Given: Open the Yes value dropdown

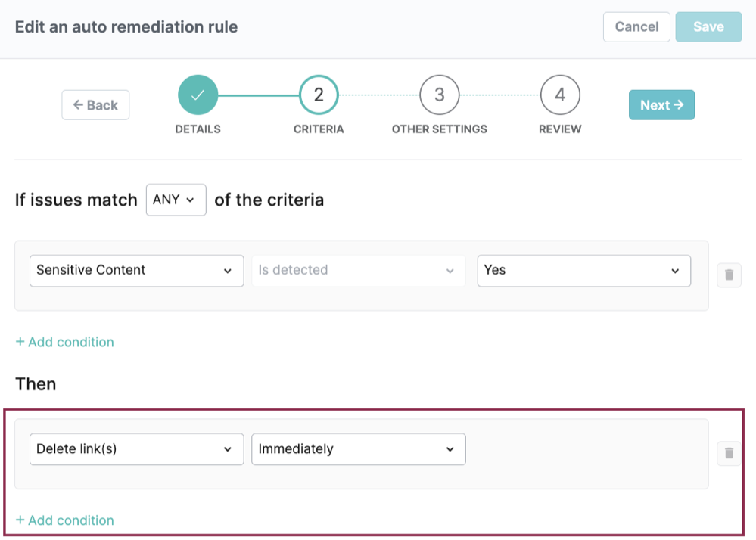Looking at the screenshot, I should pos(584,271).
